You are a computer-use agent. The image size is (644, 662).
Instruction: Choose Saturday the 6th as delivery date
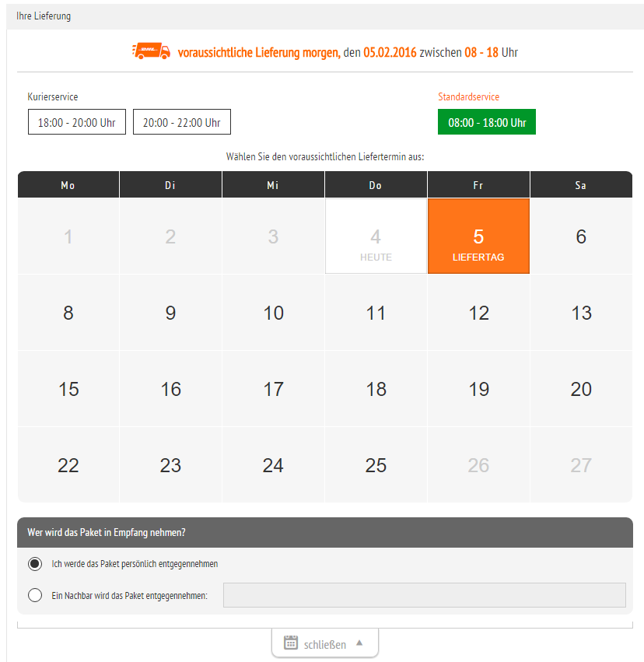coord(581,236)
